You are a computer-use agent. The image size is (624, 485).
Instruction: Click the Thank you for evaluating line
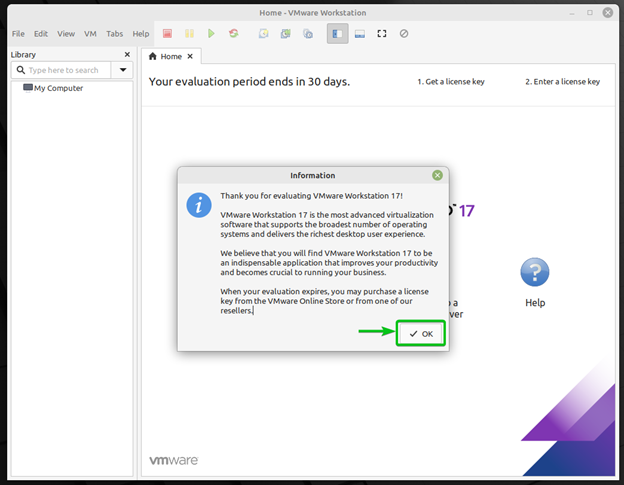(312, 196)
